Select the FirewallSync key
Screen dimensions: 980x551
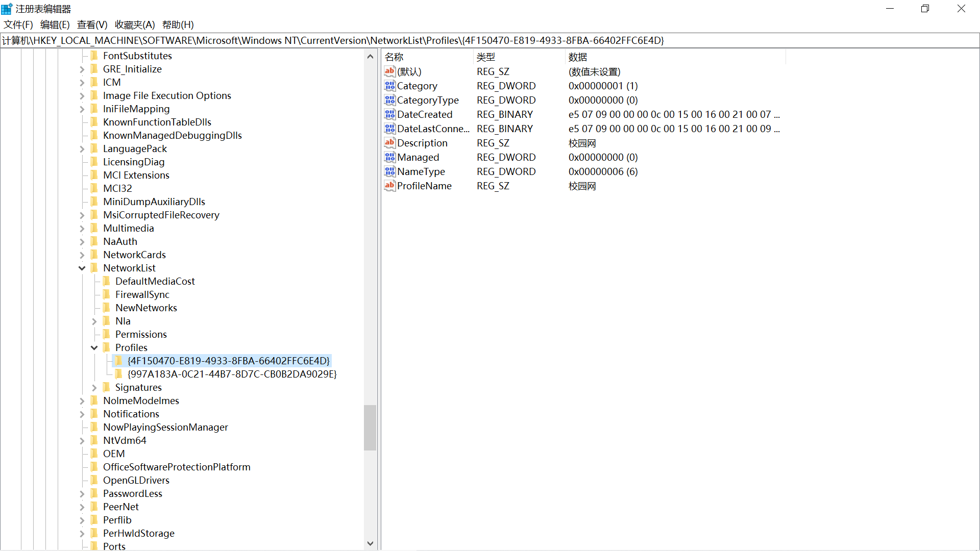tap(142, 294)
